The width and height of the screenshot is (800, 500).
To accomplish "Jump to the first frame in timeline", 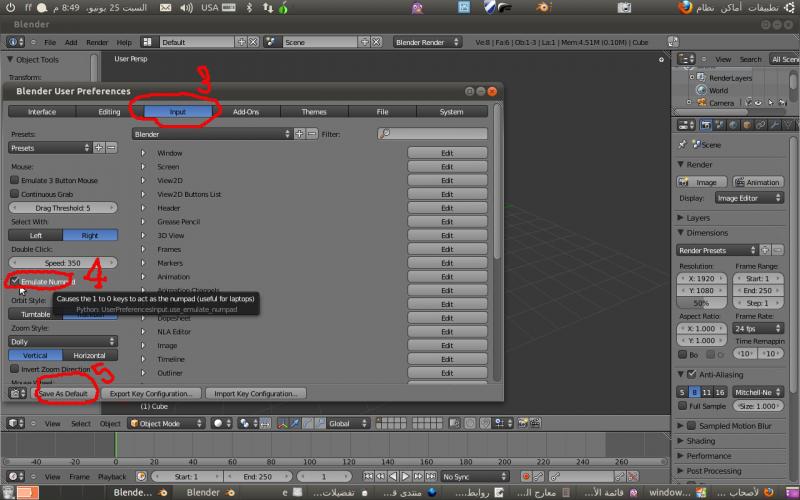I will (x=368, y=477).
